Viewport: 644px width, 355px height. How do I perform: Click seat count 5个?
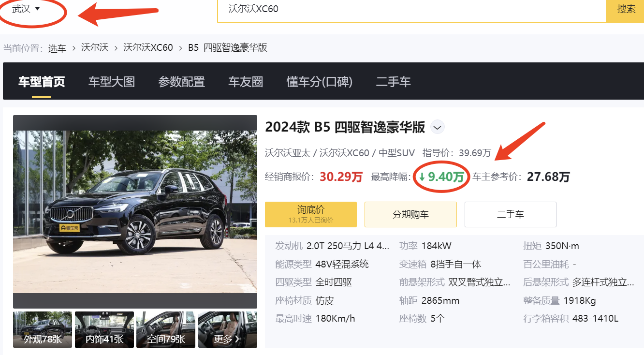click(x=438, y=318)
